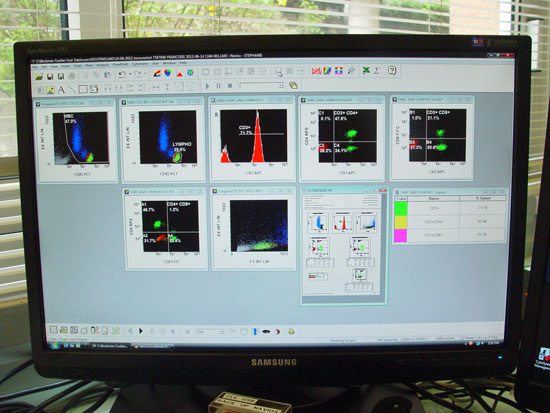Expand the Redo history dropdown arrow

(145, 74)
